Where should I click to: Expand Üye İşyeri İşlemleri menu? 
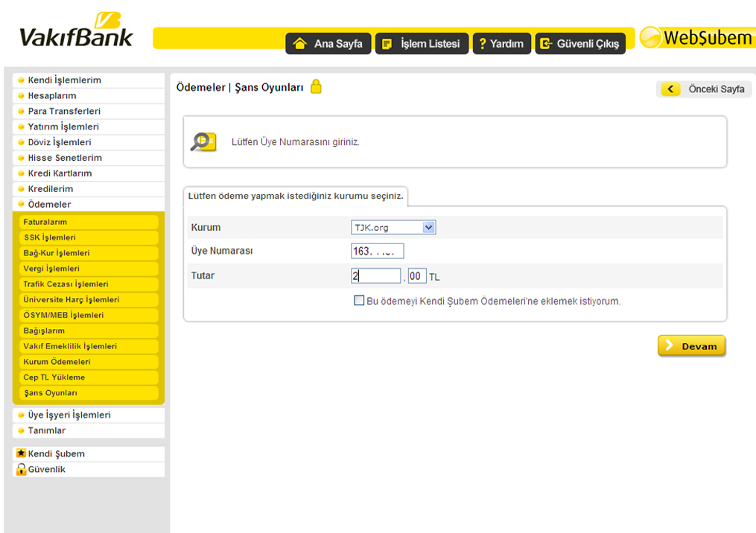88,415
